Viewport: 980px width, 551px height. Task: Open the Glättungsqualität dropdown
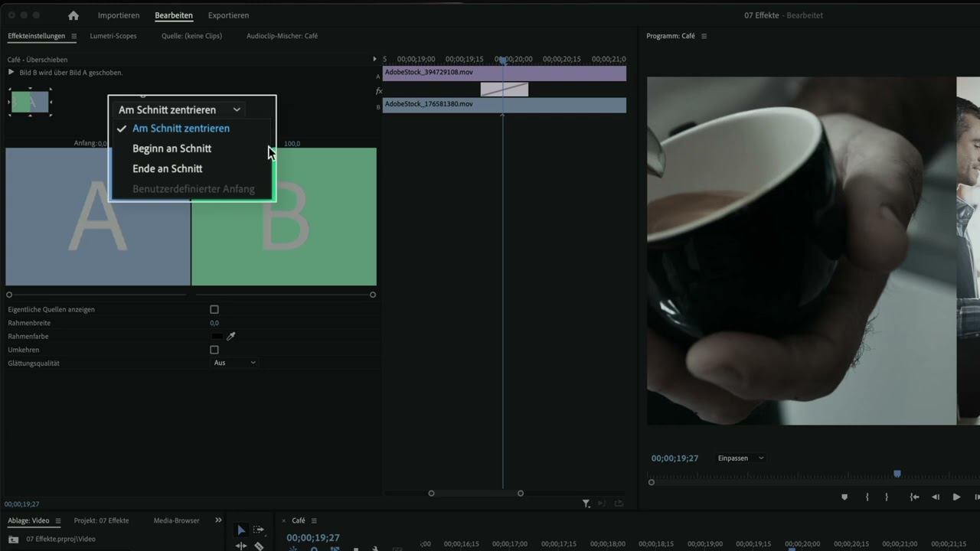tap(234, 363)
